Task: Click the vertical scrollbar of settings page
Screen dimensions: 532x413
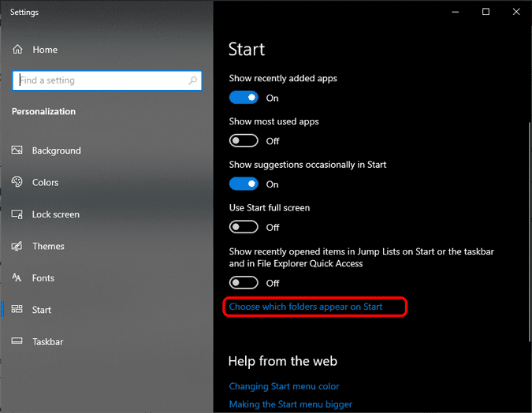Action: coord(530,232)
